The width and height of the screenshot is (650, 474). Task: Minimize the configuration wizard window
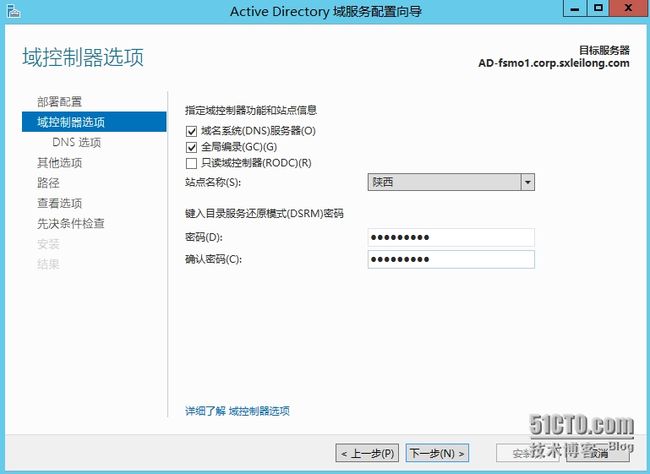[x=575, y=8]
